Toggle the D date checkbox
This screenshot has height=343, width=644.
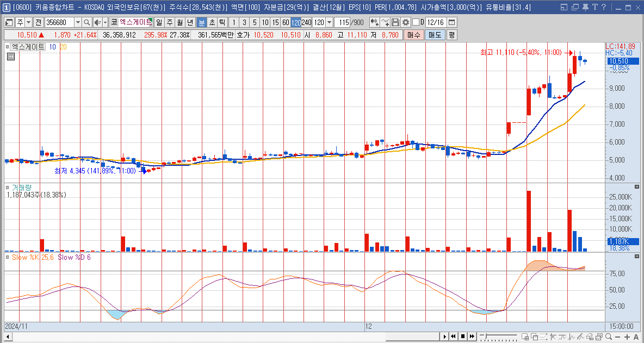tap(416, 22)
